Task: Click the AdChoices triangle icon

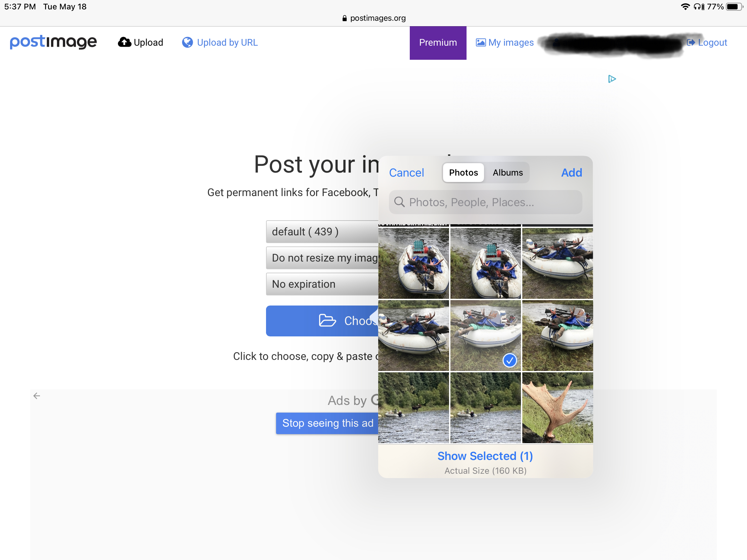Action: click(x=612, y=79)
